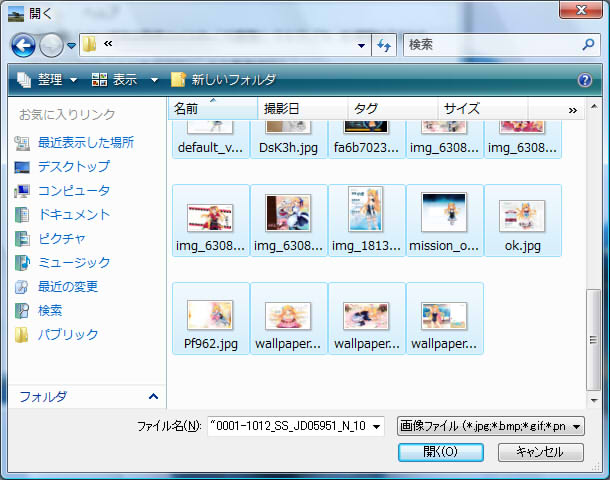610x480 pixels.
Task: Click the magnifier search icon
Action: [x=588, y=45]
